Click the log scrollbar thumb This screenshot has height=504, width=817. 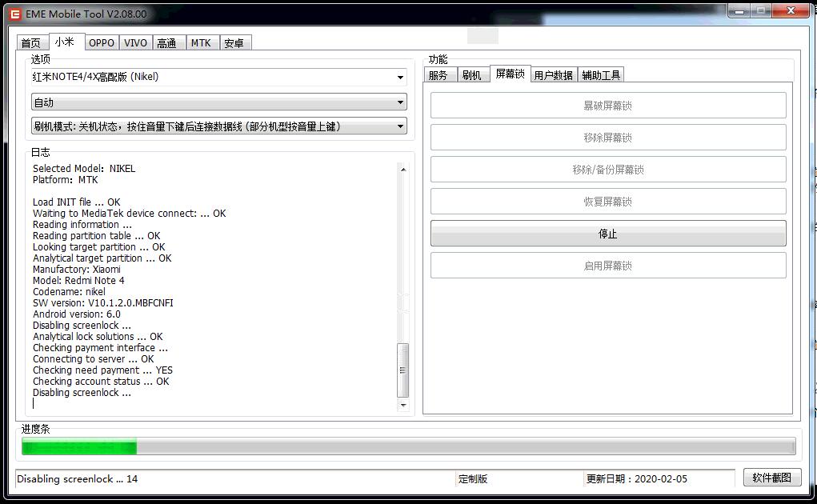402,370
